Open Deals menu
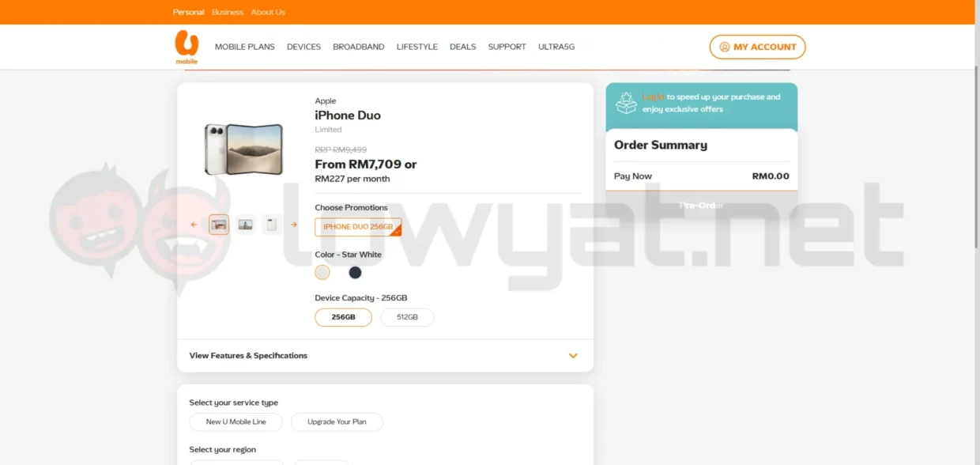The image size is (980, 465). 463,47
